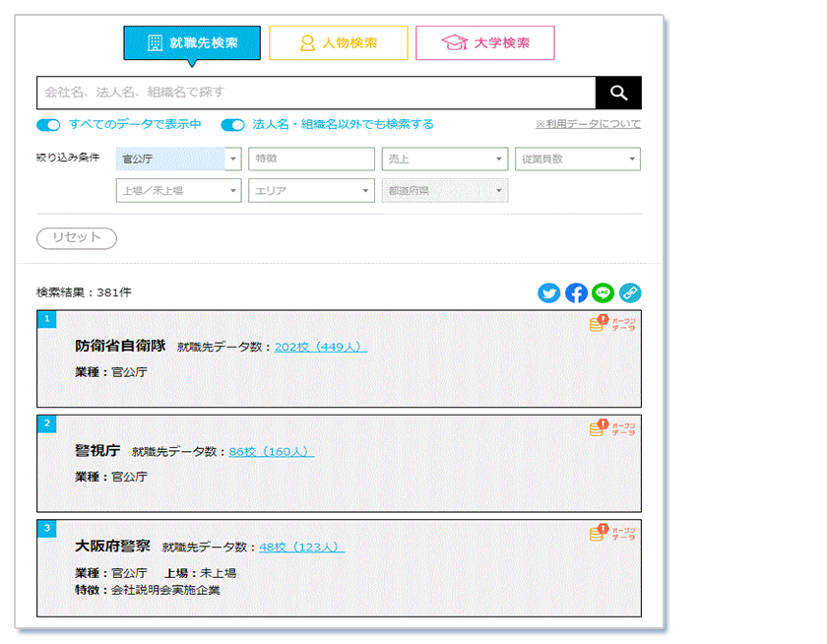Click open data icon on 大阪府警察 card
Image resolution: width=827 pixels, height=644 pixels.
point(612,532)
